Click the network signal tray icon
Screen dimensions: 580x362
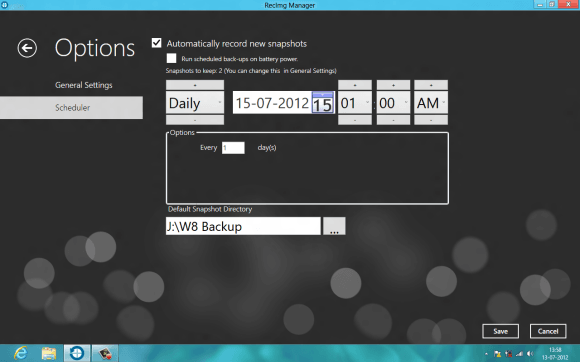(519, 354)
